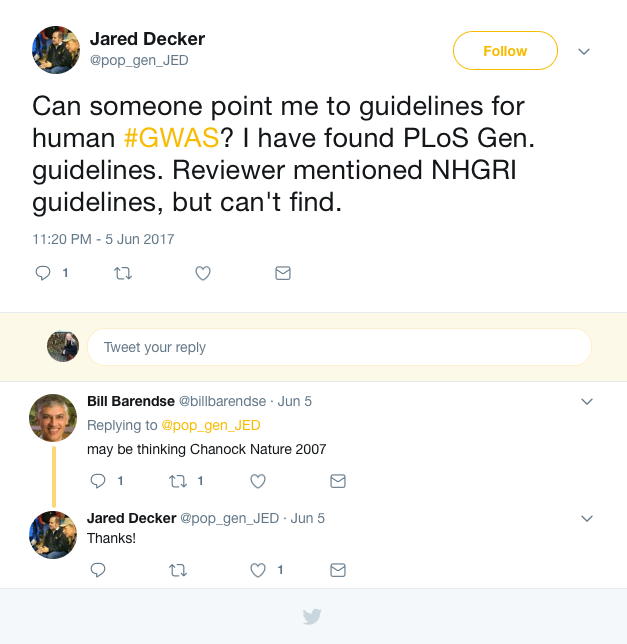Send main tweet via direct message
Image resolution: width=627 pixels, height=644 pixels.
tap(283, 272)
